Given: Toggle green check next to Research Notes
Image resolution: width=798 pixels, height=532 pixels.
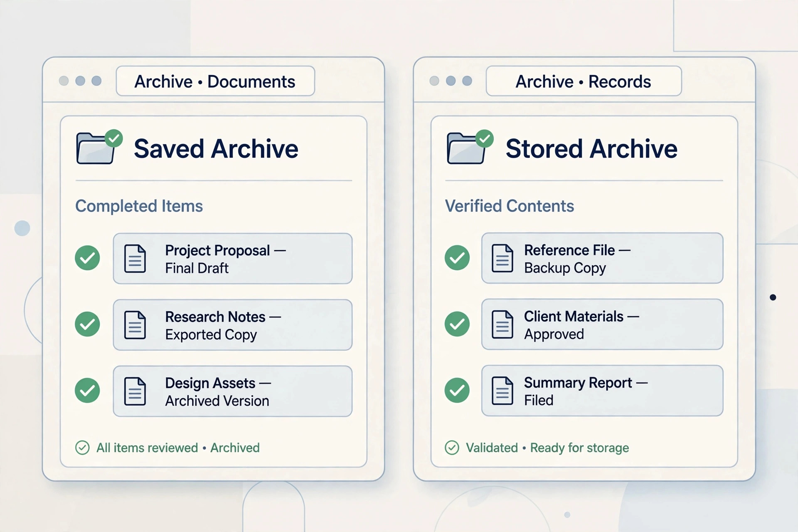Looking at the screenshot, I should click(87, 324).
